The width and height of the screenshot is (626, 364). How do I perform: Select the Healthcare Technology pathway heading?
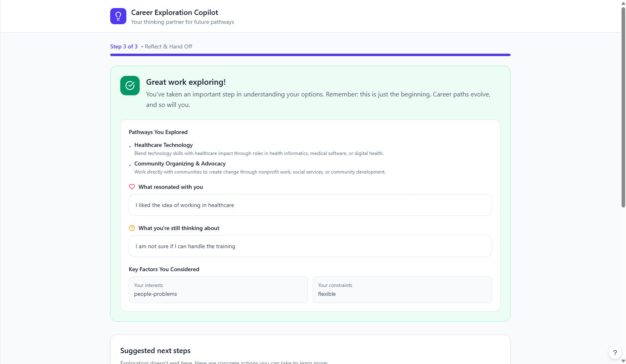tap(163, 145)
